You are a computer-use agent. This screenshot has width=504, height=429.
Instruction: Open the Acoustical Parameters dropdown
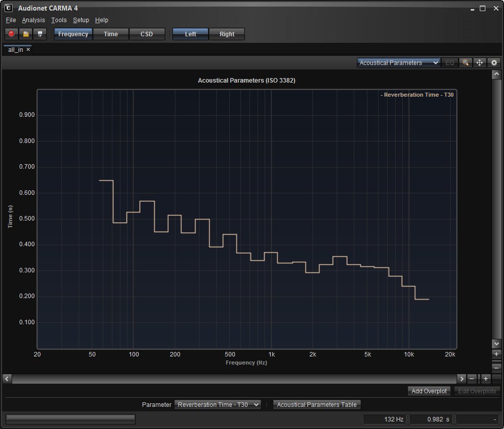tap(399, 63)
